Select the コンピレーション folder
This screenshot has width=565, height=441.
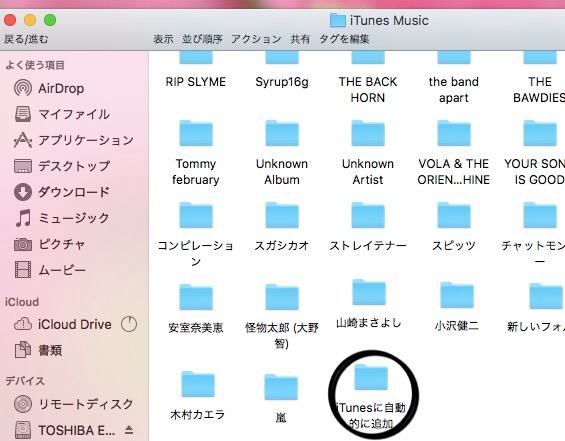[x=196, y=215]
